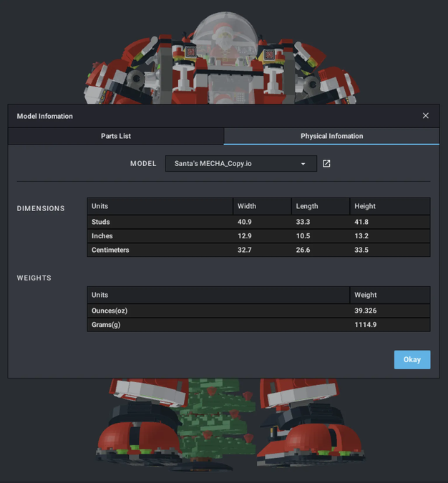Click the Model Infomation title bar text
The height and width of the screenshot is (483, 448).
(x=44, y=116)
